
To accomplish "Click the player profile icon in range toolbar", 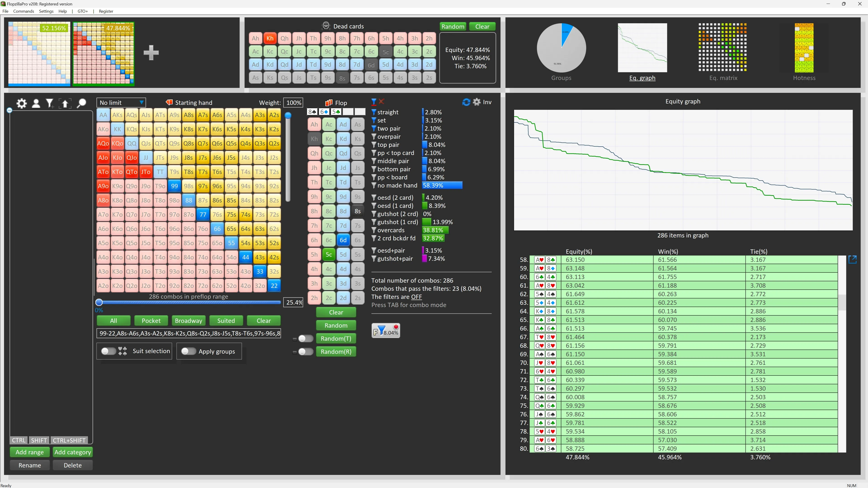I will point(36,103).
